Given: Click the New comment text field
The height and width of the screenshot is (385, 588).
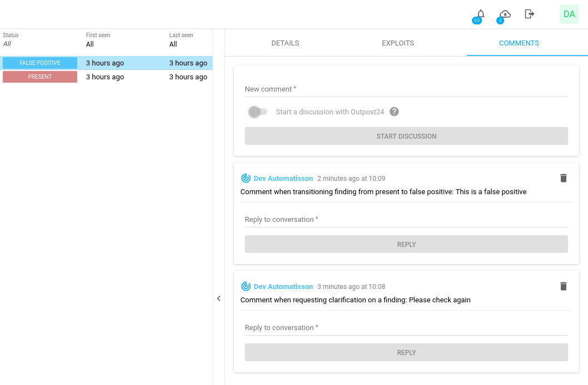Looking at the screenshot, I should click(x=406, y=89).
